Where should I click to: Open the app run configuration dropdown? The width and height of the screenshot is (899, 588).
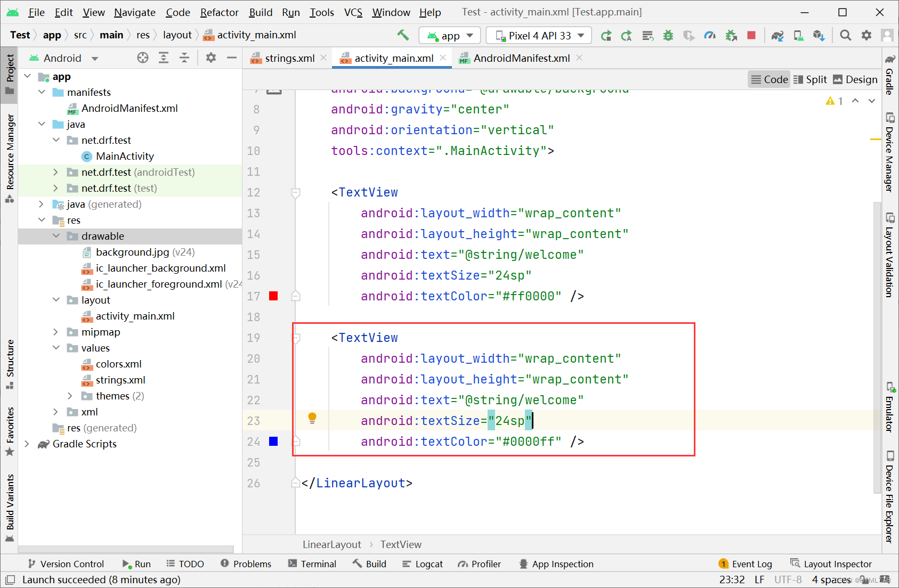pos(450,36)
